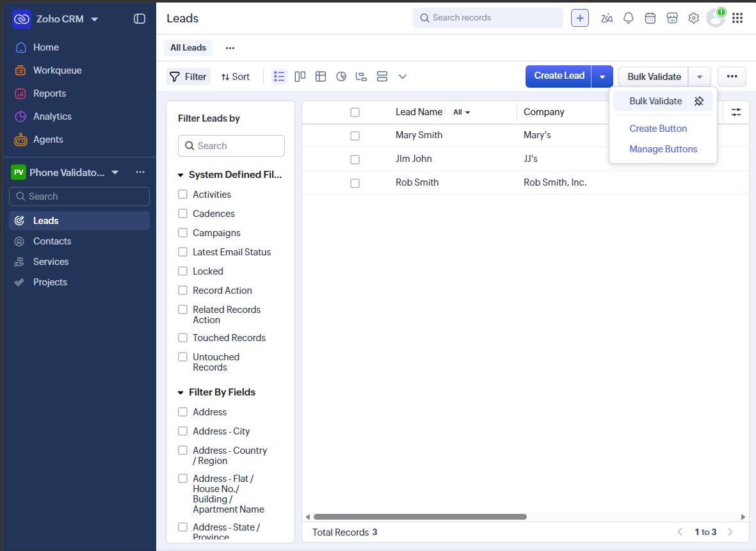Click the Zoho CRM logo icon
Image resolution: width=756 pixels, height=551 pixels.
[x=22, y=19]
